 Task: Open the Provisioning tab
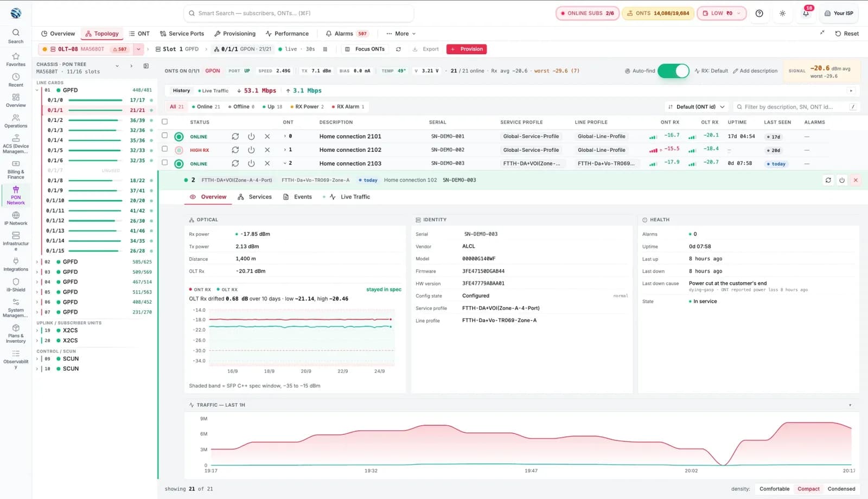[235, 34]
